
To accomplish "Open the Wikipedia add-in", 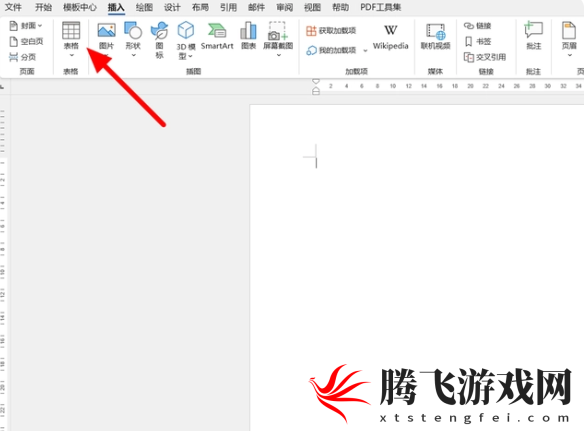I will (x=390, y=37).
